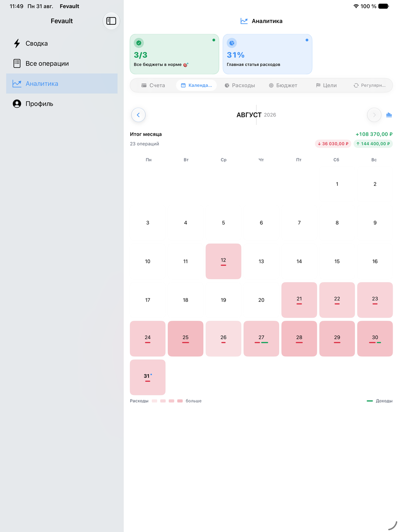Click the 23 операций count
399x532 pixels.
pyautogui.click(x=145, y=144)
